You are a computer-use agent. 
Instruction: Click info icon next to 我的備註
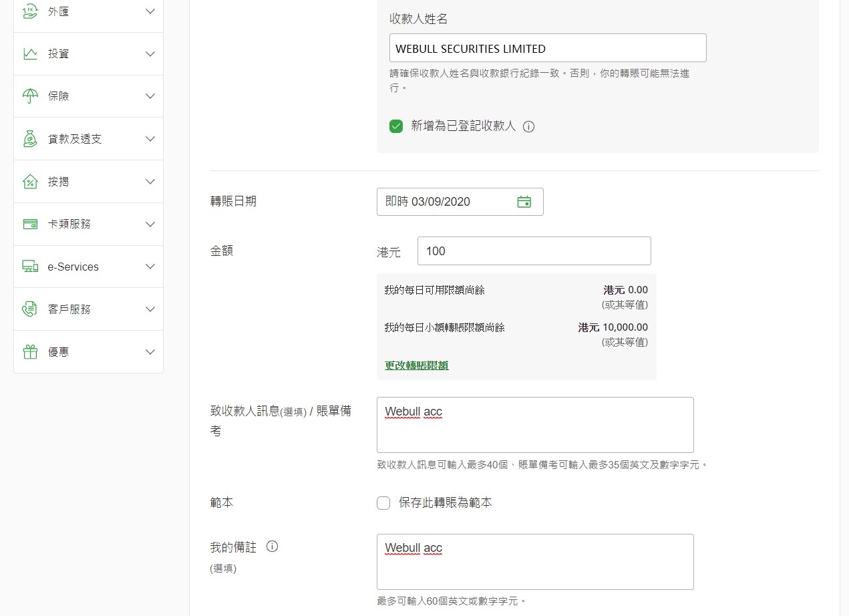tap(272, 547)
